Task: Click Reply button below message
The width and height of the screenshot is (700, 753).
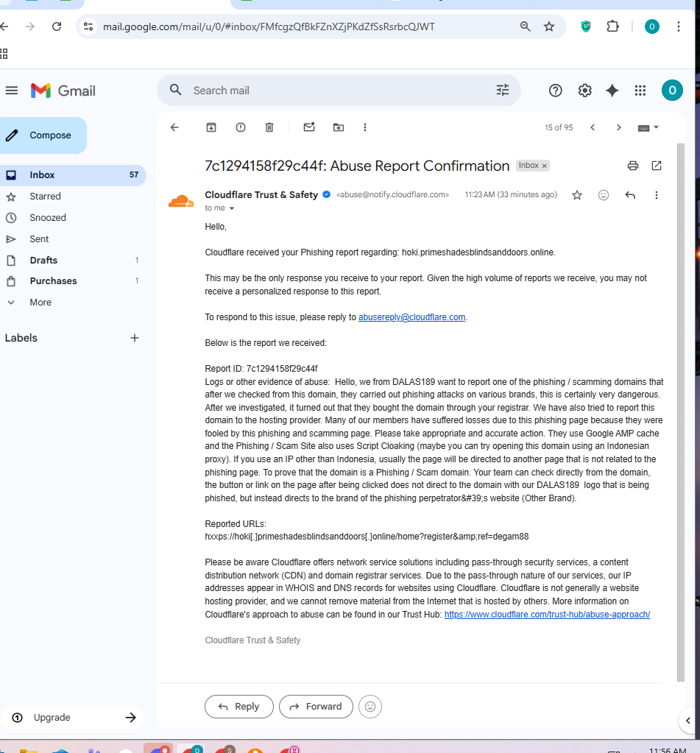Action: (x=239, y=707)
